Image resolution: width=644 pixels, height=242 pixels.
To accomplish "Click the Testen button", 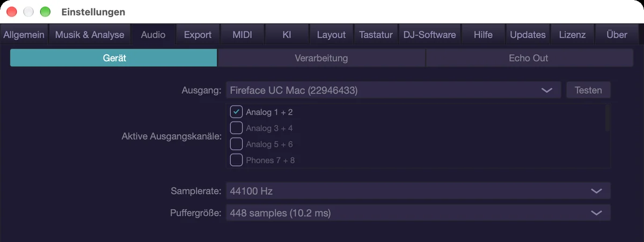I will (x=588, y=90).
